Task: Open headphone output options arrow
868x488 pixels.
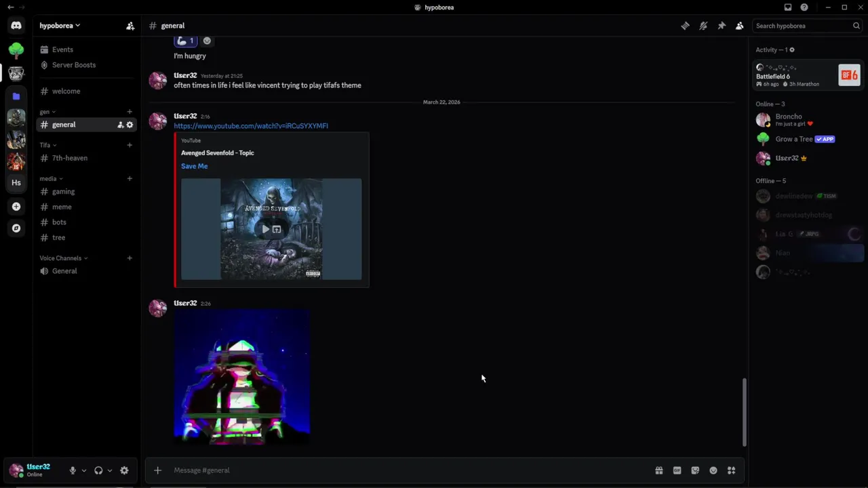Action: 110,470
